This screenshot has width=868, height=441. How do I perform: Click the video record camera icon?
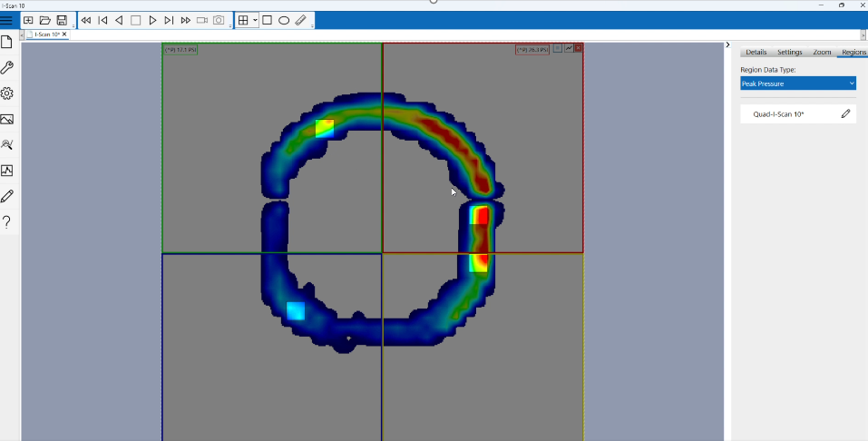tap(202, 21)
